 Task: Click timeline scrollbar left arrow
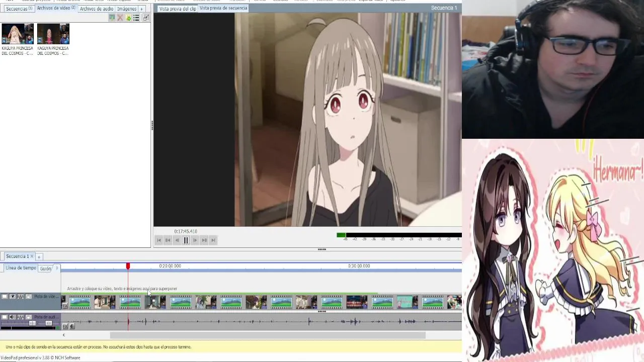point(63,335)
